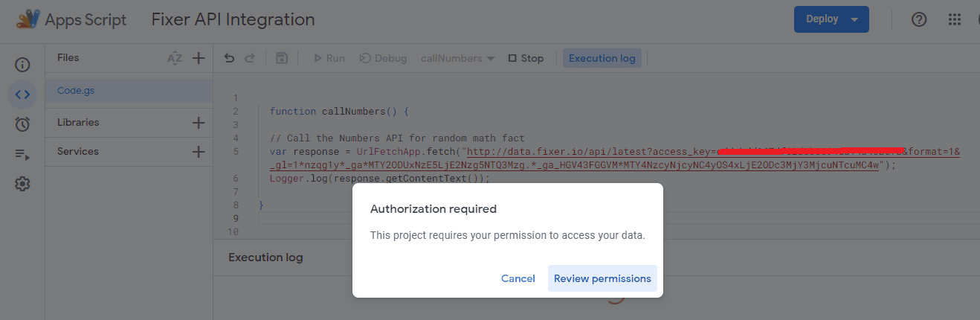The height and width of the screenshot is (320, 980).
Task: Add a service with plus icon
Action: coord(199,152)
